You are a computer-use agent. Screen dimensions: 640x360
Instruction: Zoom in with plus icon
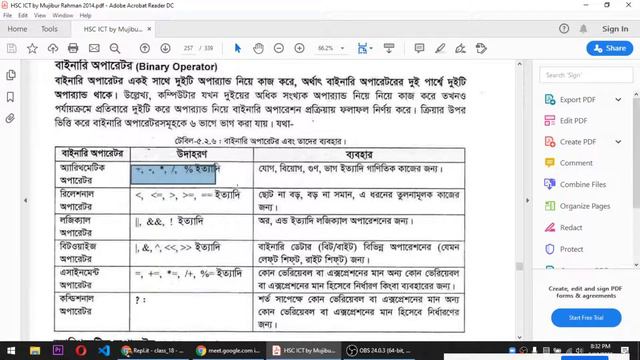pos(300,49)
